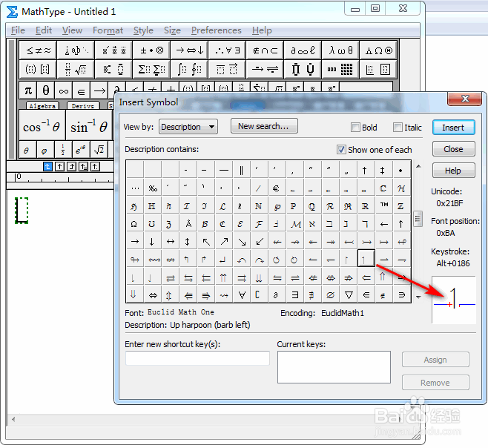Open set theory symbols palette (∉∩⊂)

coord(265,50)
